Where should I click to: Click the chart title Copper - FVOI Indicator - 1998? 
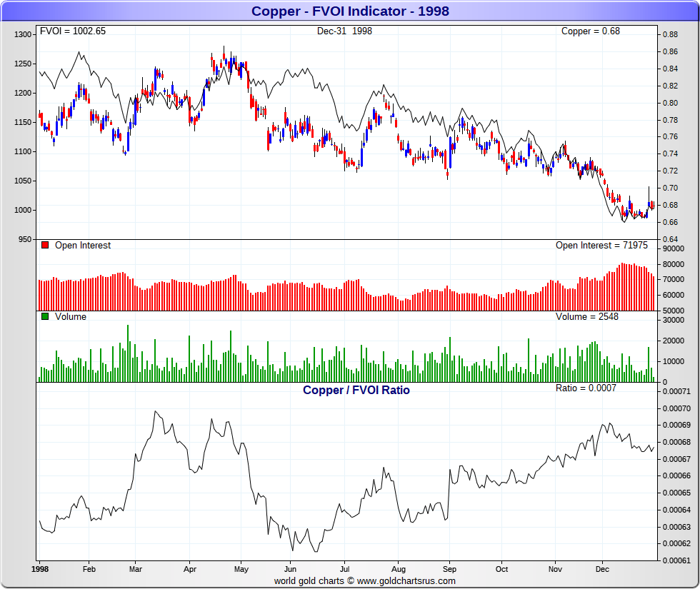pyautogui.click(x=350, y=11)
